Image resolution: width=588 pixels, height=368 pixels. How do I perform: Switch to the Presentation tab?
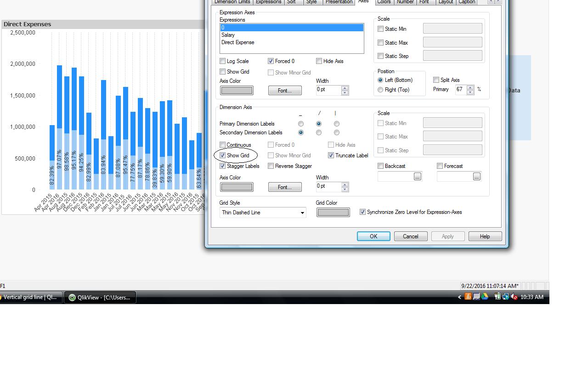point(339,2)
